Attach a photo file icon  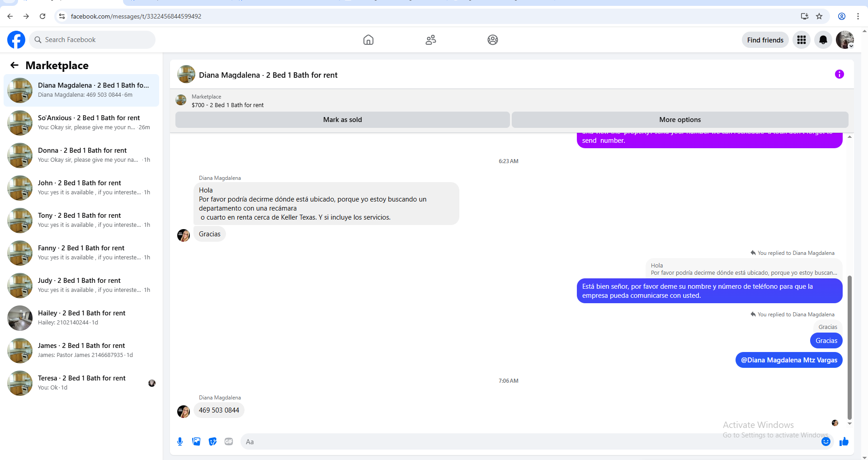point(196,441)
